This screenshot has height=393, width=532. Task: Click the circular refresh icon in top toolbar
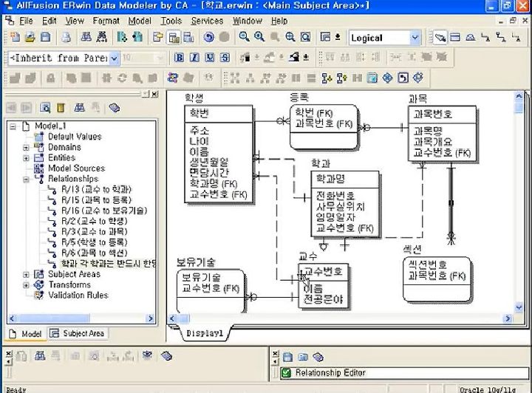[209, 37]
